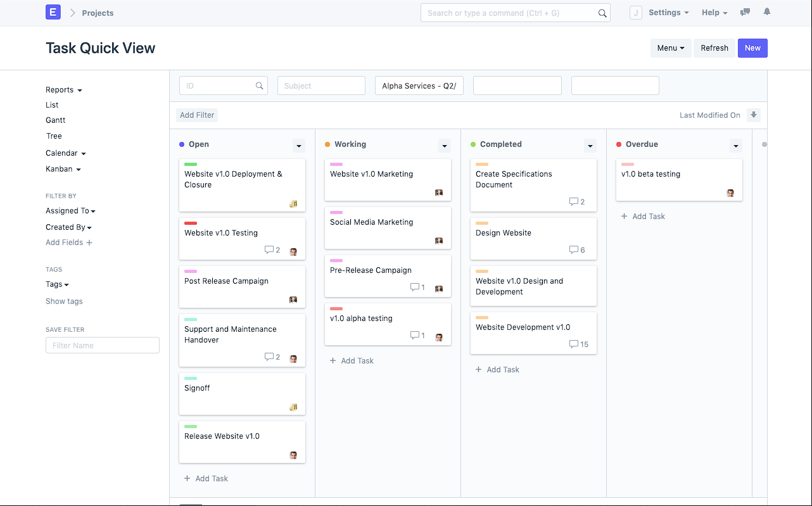Screen dimensions: 812x506
Task: Open comments on Support and Maintenance Handover card
Action: 272,357
